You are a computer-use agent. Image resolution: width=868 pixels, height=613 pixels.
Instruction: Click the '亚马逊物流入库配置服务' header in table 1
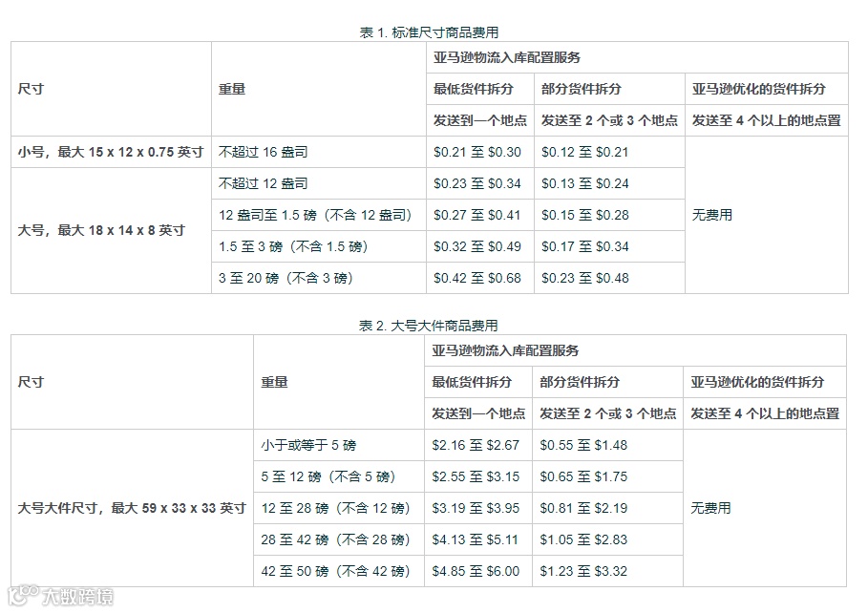pos(506,57)
